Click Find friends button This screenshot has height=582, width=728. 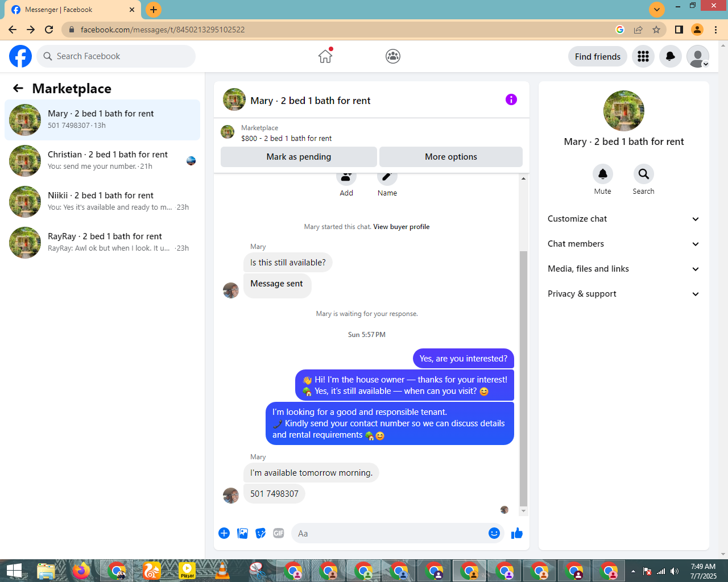(598, 56)
